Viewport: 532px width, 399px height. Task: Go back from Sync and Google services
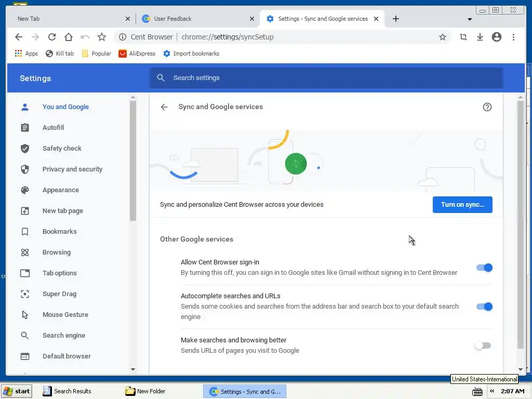[164, 107]
